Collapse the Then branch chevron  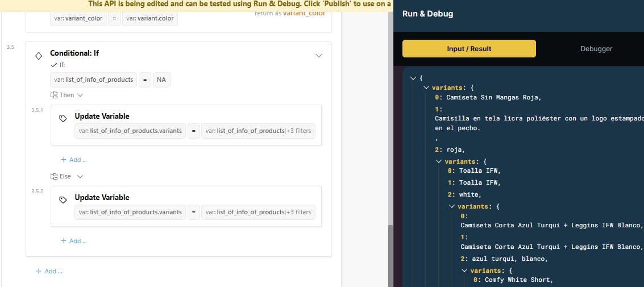pos(80,95)
